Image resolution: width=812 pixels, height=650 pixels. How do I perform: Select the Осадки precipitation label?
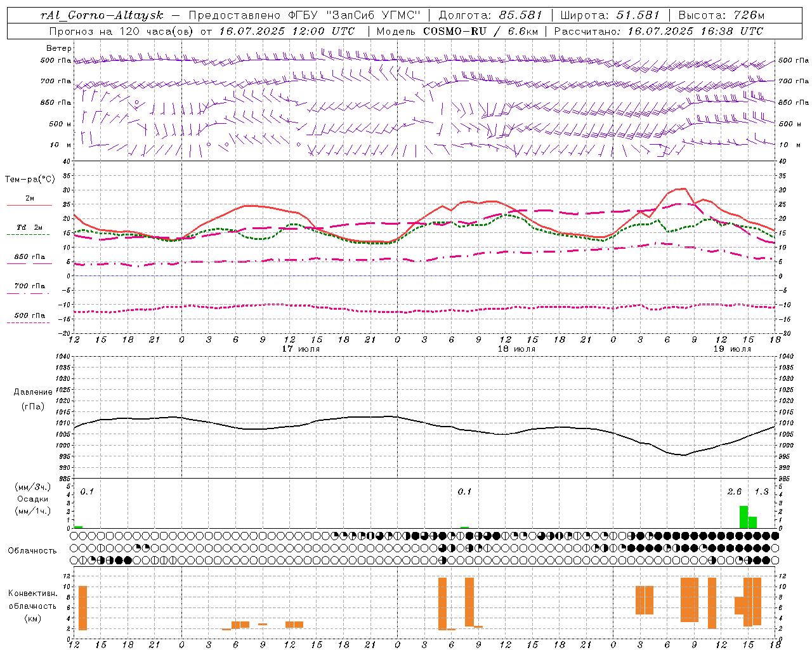[32, 499]
